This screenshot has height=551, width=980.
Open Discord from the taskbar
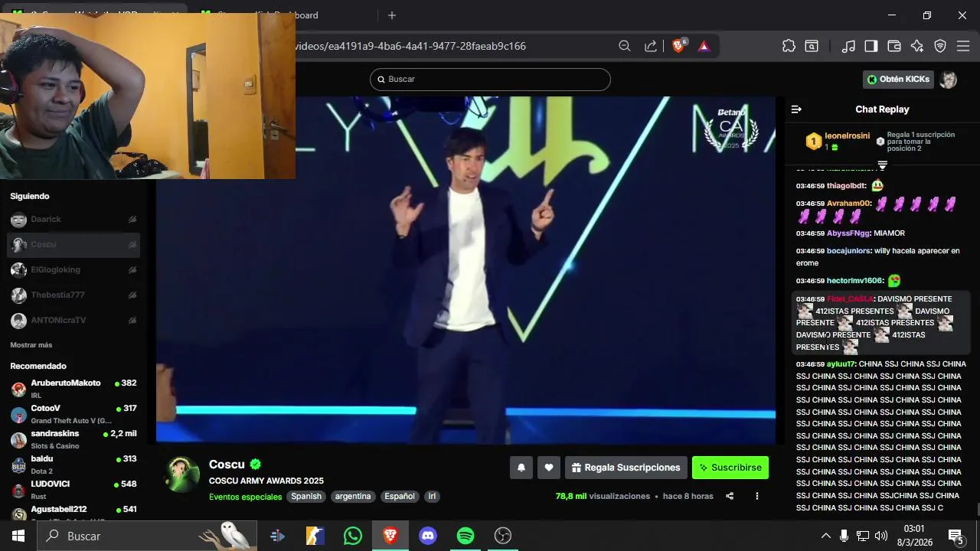428,536
